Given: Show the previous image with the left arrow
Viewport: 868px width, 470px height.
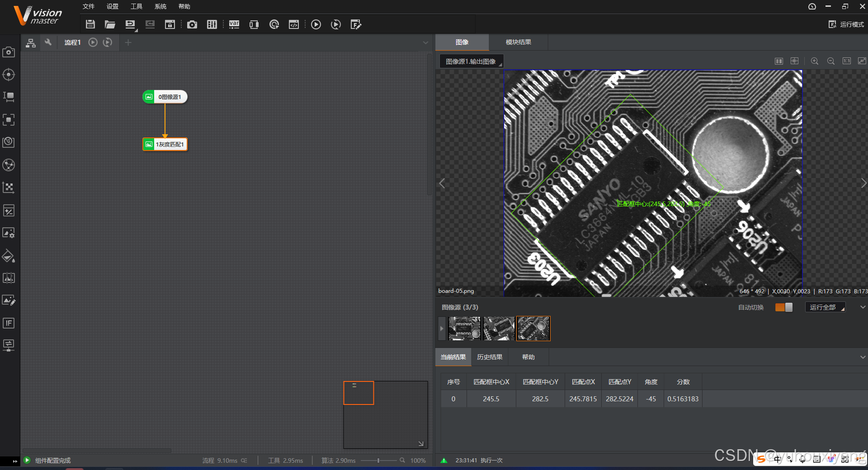Looking at the screenshot, I should tap(442, 183).
